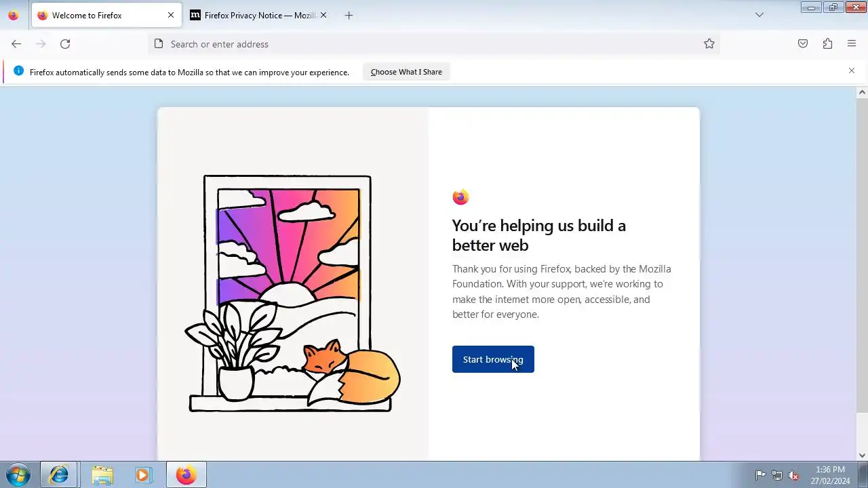Screen dimensions: 868x488
Task: Launch Internet Explorer from taskbar
Action: click(59, 474)
